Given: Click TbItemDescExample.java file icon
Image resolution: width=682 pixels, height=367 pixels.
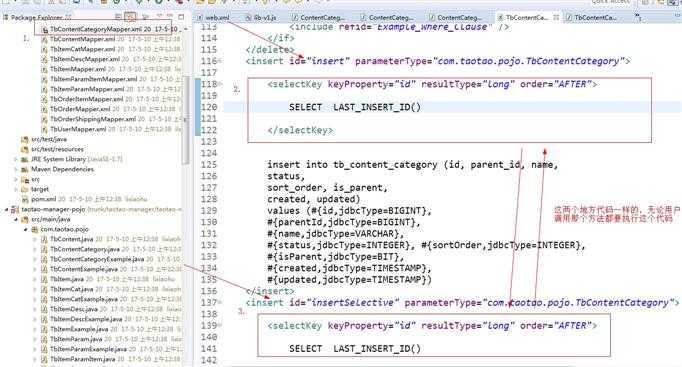Looking at the screenshot, I should [x=44, y=319].
